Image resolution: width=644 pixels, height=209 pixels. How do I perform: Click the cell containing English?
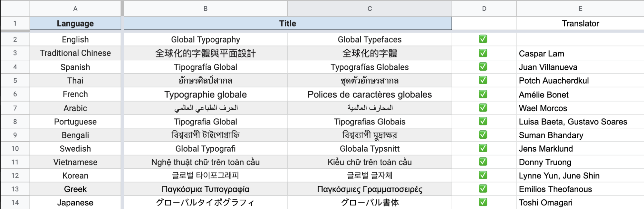click(75, 39)
